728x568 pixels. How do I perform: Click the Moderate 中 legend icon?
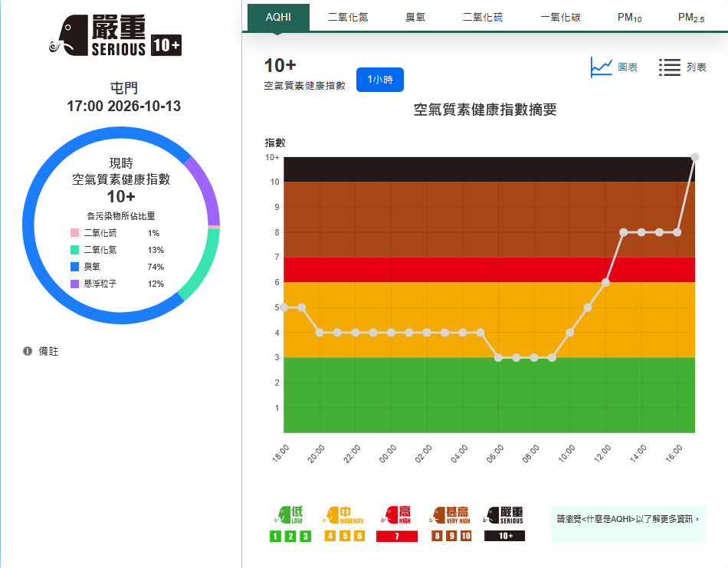[343, 515]
